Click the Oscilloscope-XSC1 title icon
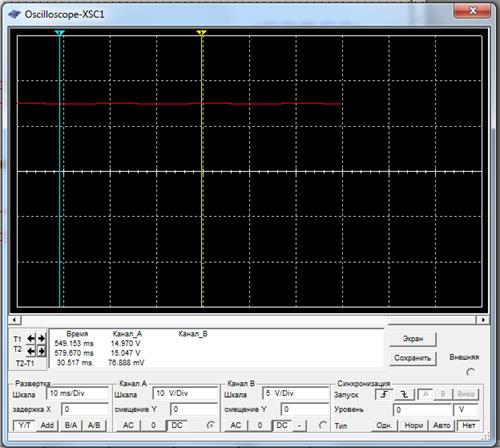 coord(14,14)
